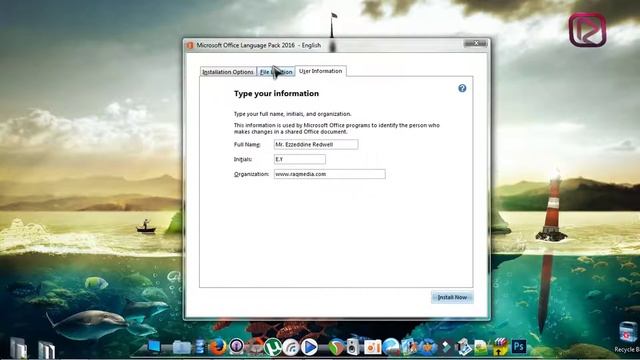This screenshot has height=360, width=640.
Task: Open the blue play button media player
Action: pyautogui.click(x=309, y=347)
